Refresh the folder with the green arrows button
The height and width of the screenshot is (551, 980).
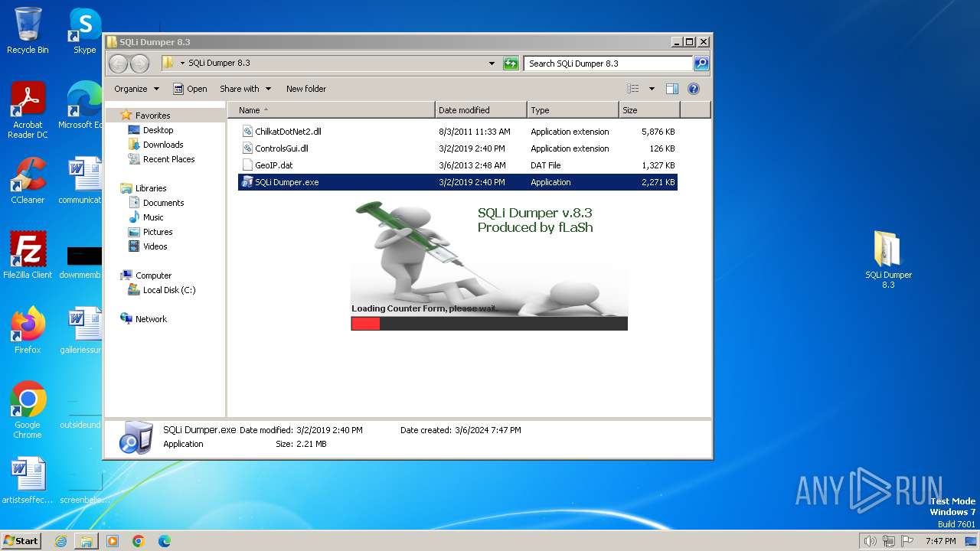tap(511, 64)
